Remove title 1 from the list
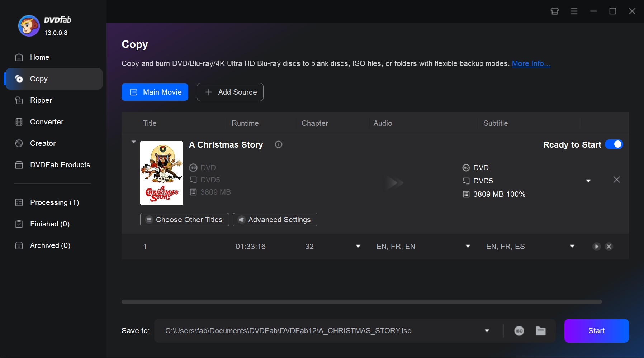The width and height of the screenshot is (644, 358). point(609,247)
